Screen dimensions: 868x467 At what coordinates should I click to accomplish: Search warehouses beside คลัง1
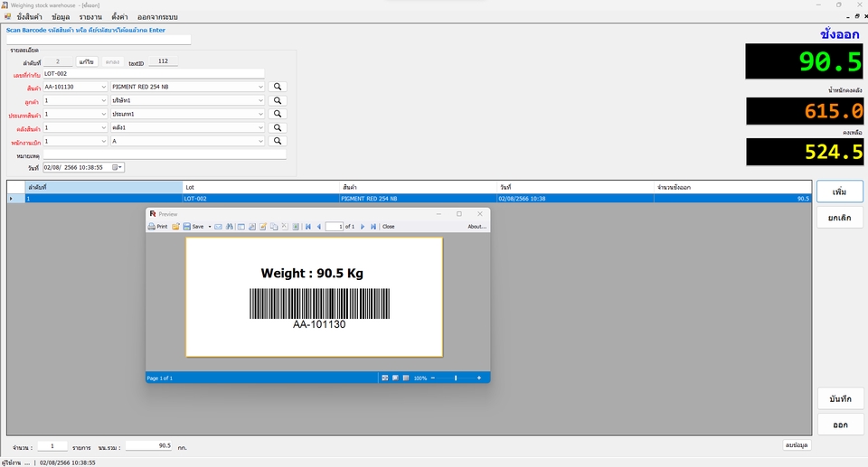278,128
